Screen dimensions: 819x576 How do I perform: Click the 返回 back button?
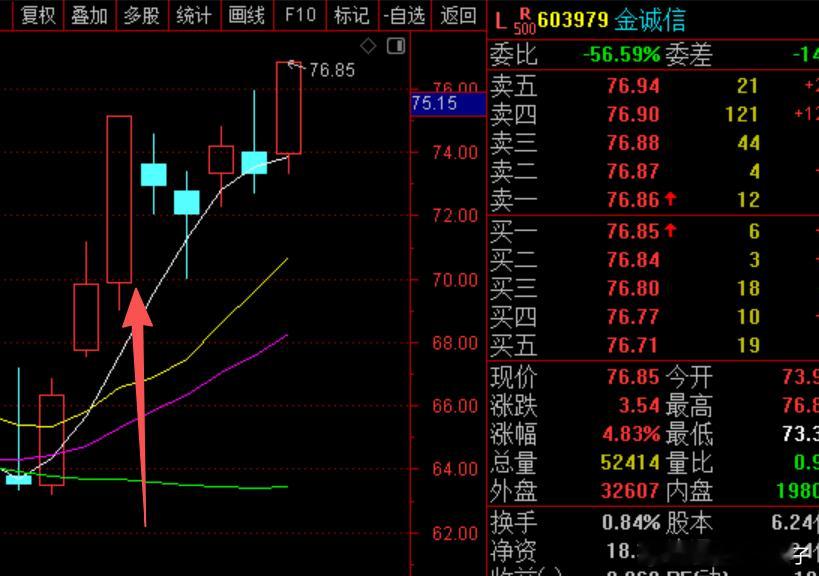tap(458, 15)
